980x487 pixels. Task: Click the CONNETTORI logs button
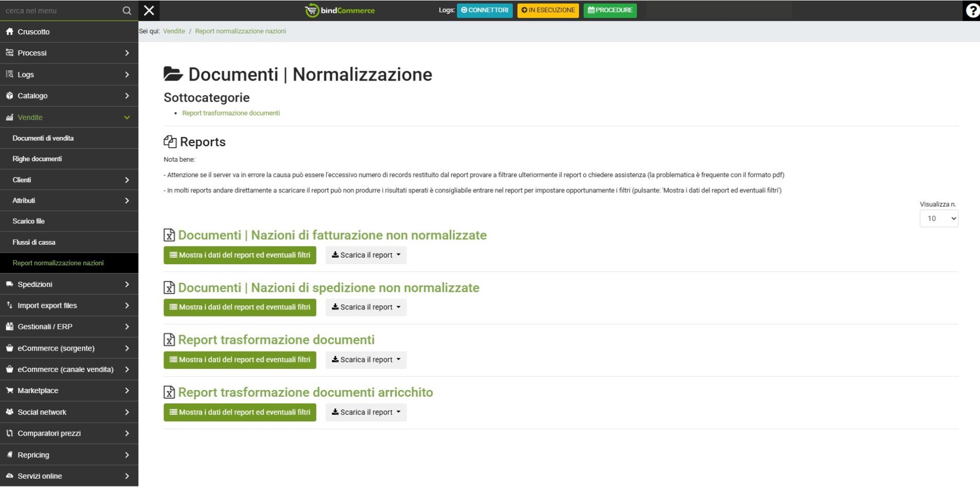coord(485,10)
